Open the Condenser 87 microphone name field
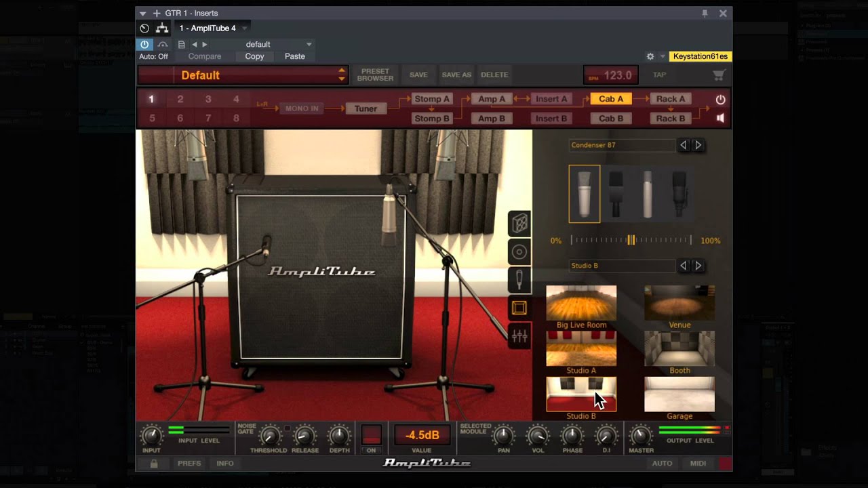The image size is (868, 488). [x=622, y=145]
